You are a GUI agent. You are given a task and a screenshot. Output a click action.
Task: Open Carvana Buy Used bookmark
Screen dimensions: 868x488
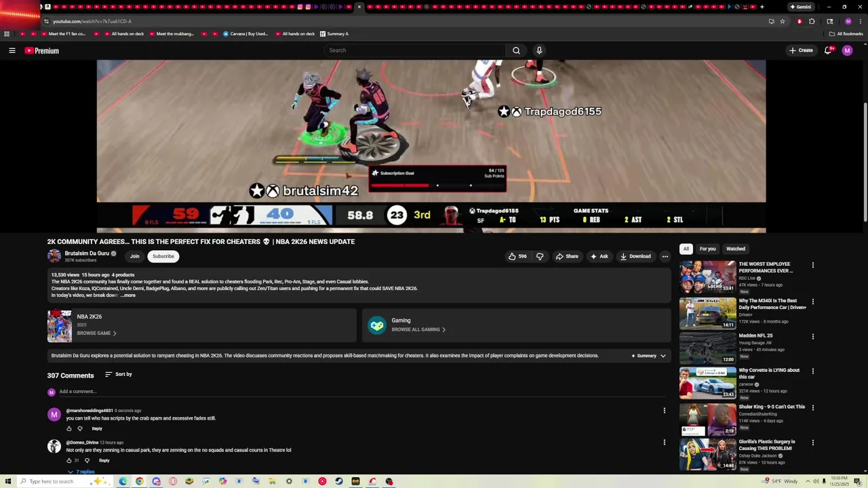tap(245, 34)
